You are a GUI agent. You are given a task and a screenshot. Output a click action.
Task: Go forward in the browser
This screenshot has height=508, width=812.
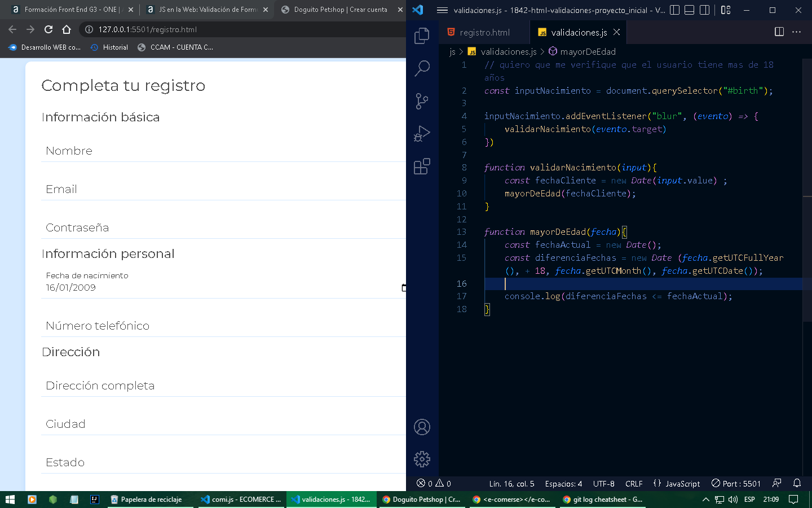pos(30,29)
